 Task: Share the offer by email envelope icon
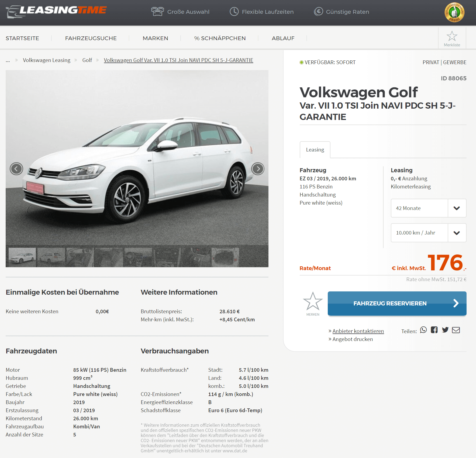point(456,330)
